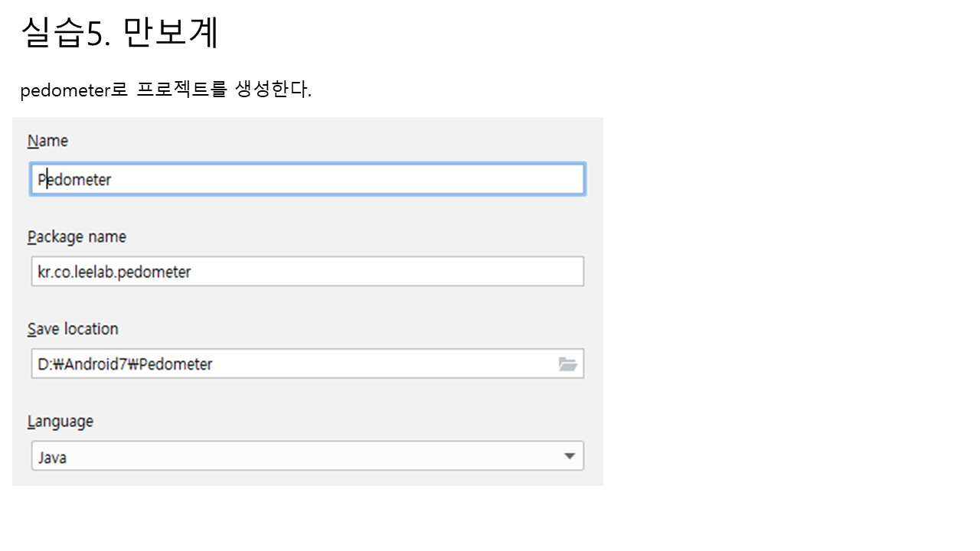Open the Java language combo box
This screenshot has width=980, height=551.
click(306, 456)
